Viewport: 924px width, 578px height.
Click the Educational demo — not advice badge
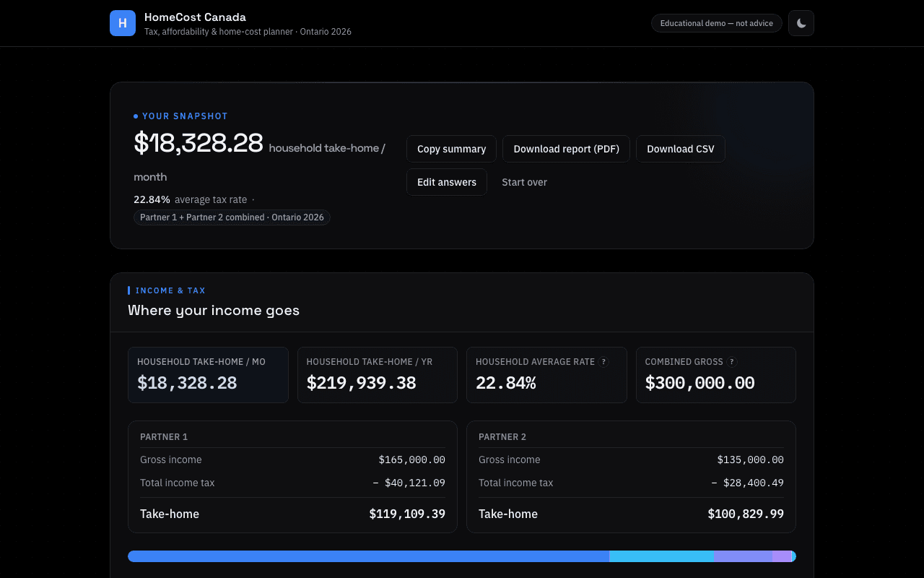[717, 23]
